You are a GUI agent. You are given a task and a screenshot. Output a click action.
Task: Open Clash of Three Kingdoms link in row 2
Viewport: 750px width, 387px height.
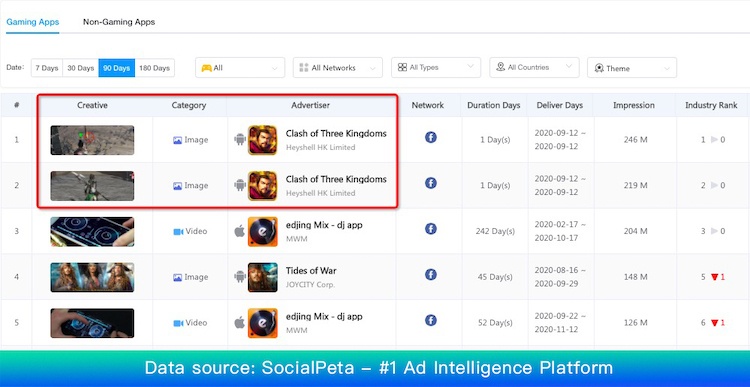pos(336,179)
